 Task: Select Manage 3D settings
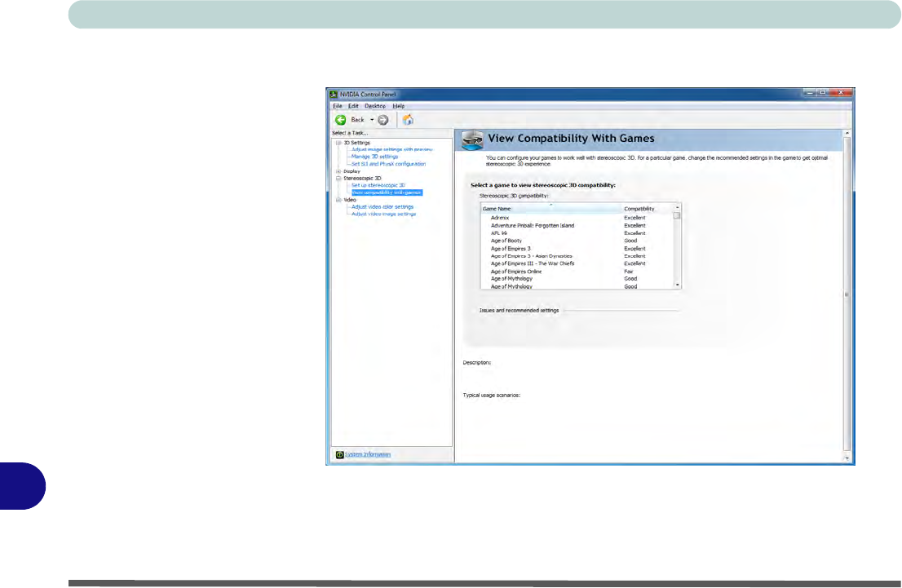tap(374, 157)
